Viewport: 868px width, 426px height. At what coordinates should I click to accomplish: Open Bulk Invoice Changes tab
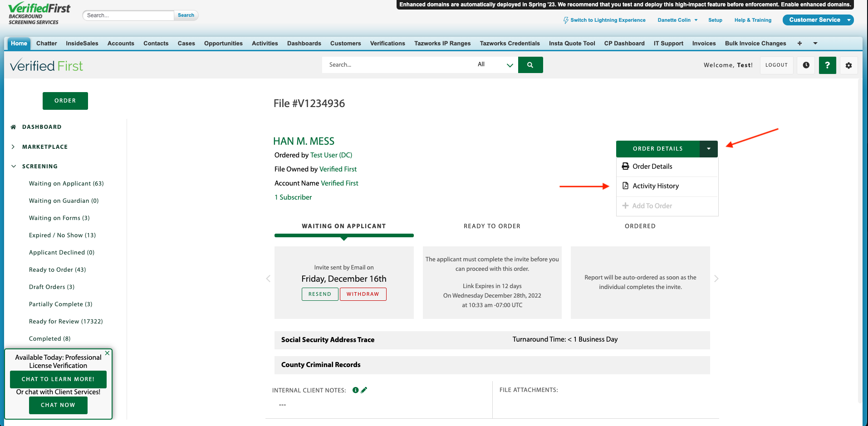[755, 44]
